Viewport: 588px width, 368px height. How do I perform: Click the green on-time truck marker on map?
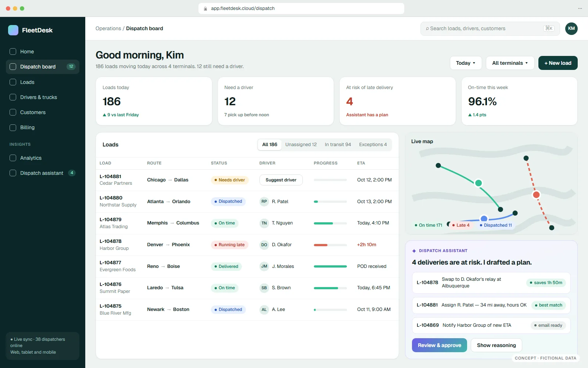pyautogui.click(x=478, y=183)
